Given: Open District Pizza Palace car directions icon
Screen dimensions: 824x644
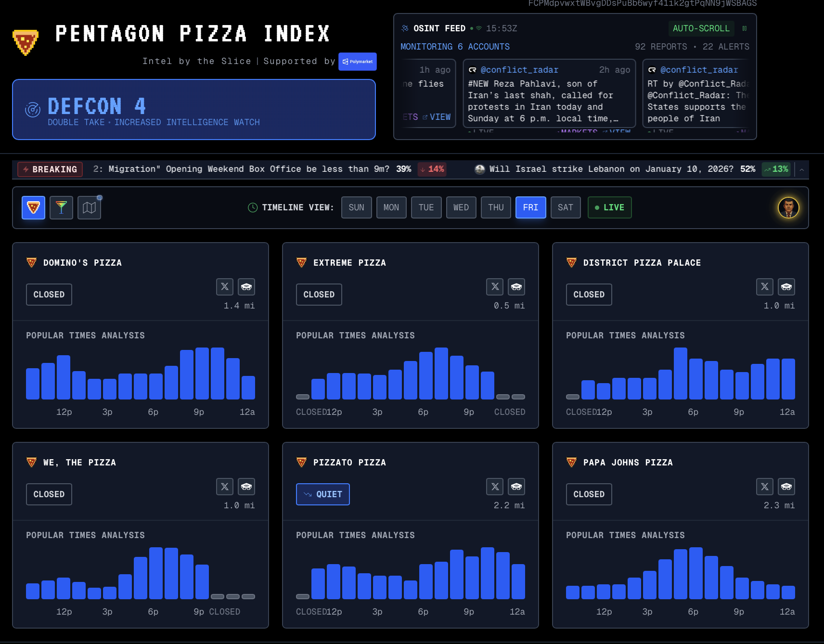Looking at the screenshot, I should tap(786, 287).
